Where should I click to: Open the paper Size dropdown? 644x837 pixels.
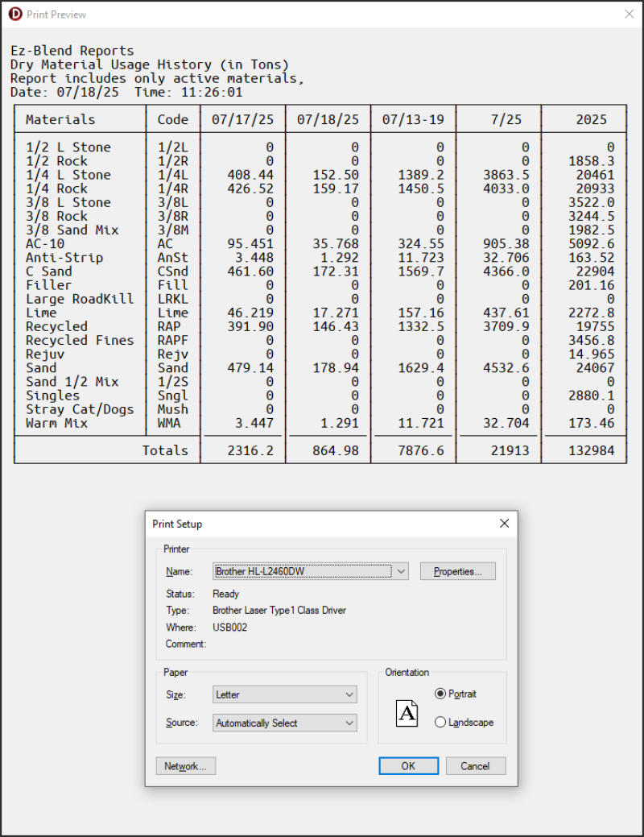pyautogui.click(x=284, y=694)
